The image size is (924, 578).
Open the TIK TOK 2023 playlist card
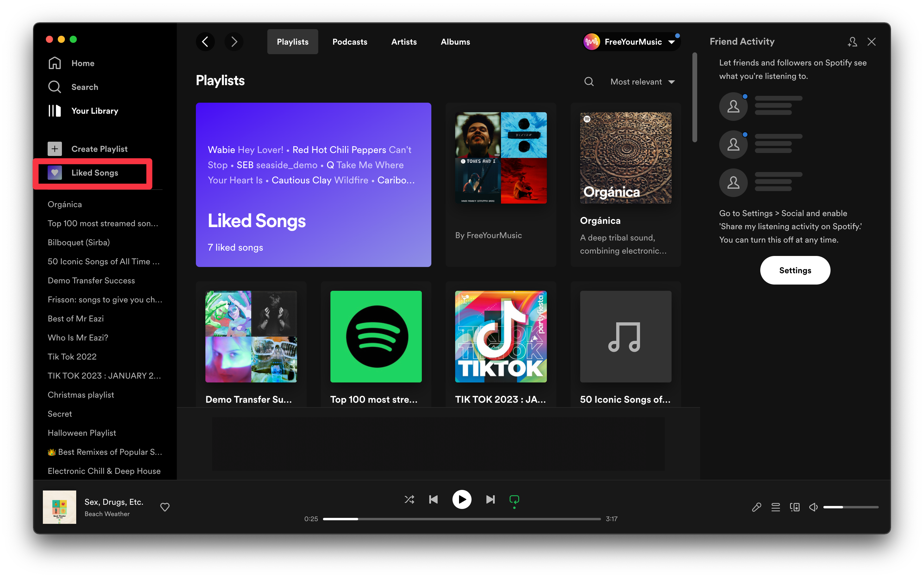coord(501,344)
